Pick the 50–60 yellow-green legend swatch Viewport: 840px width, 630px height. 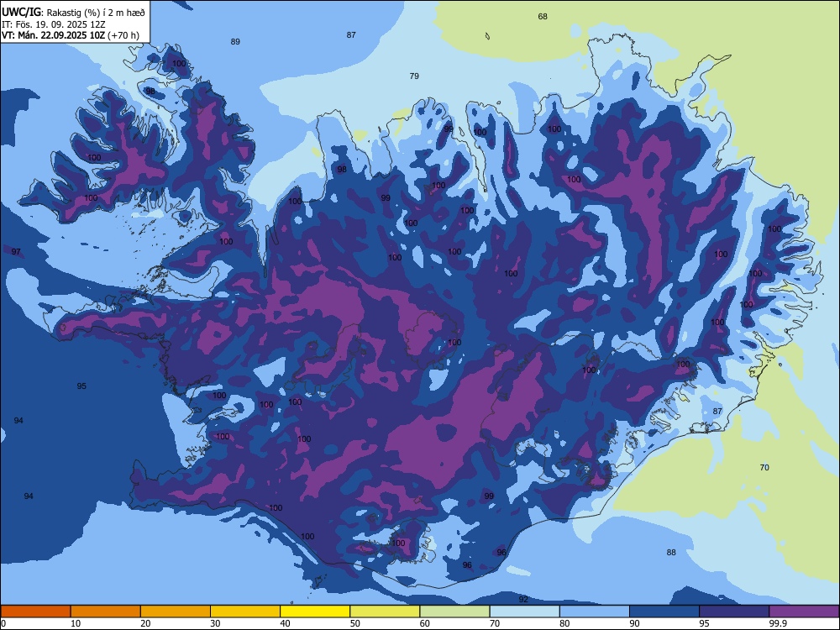tap(386, 612)
